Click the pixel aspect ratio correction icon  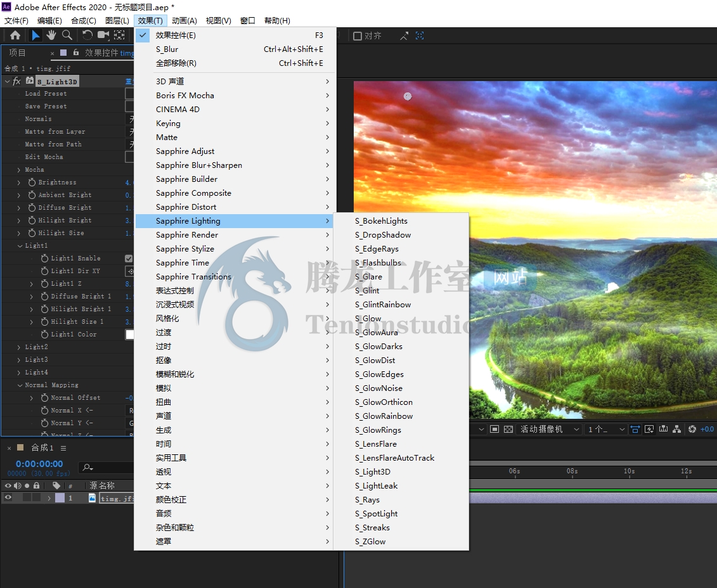(635, 429)
